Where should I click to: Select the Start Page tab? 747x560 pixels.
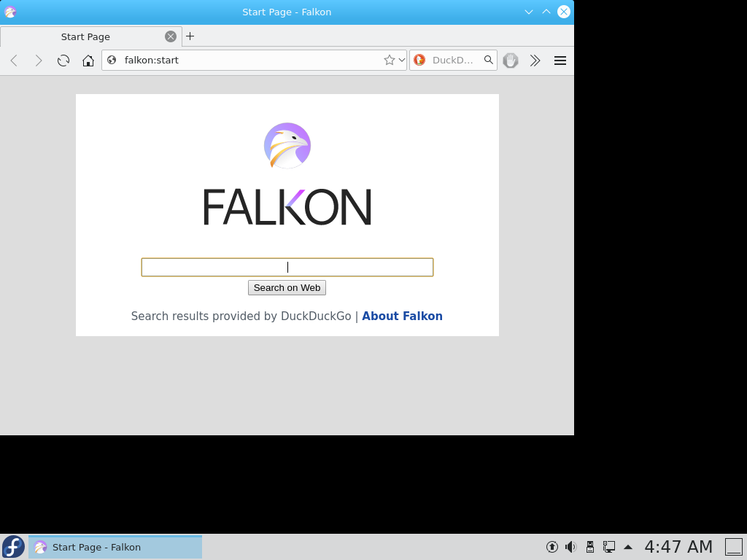91,36
